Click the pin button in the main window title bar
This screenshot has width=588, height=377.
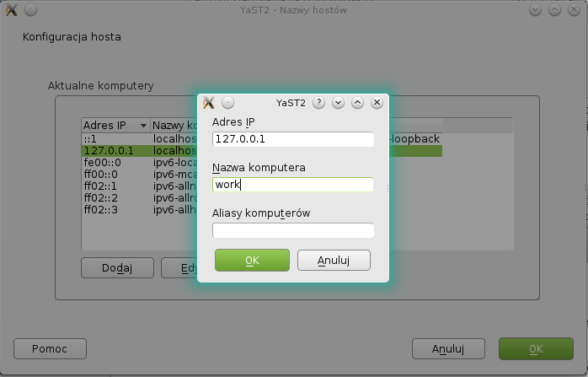pyautogui.click(x=30, y=10)
